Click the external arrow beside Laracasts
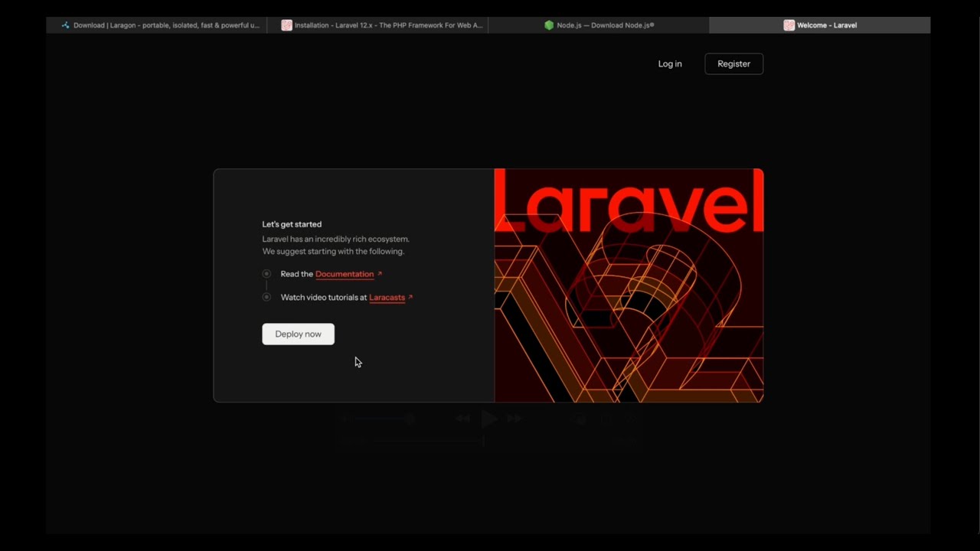The height and width of the screenshot is (551, 980). coord(410,298)
